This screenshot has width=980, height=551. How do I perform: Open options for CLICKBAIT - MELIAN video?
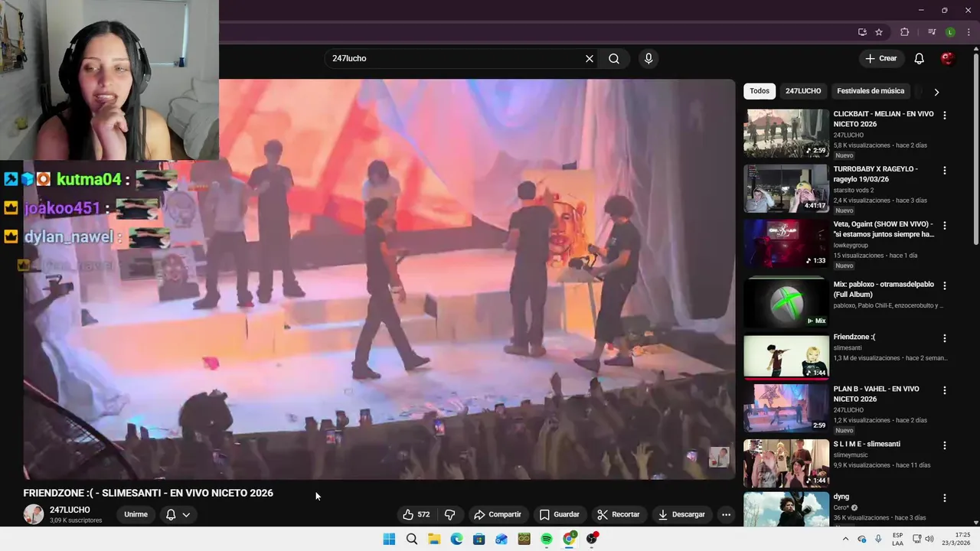click(945, 116)
